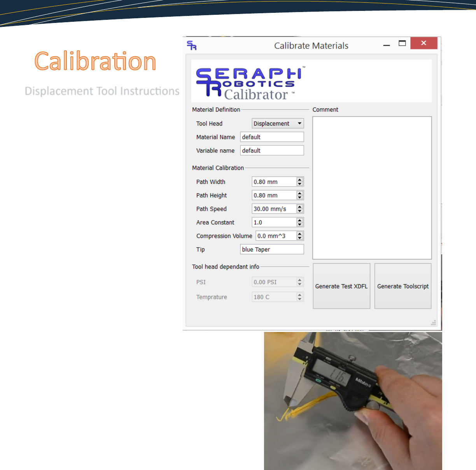Decrease Path Width with down arrow
This screenshot has height=470, width=476.
299,184
